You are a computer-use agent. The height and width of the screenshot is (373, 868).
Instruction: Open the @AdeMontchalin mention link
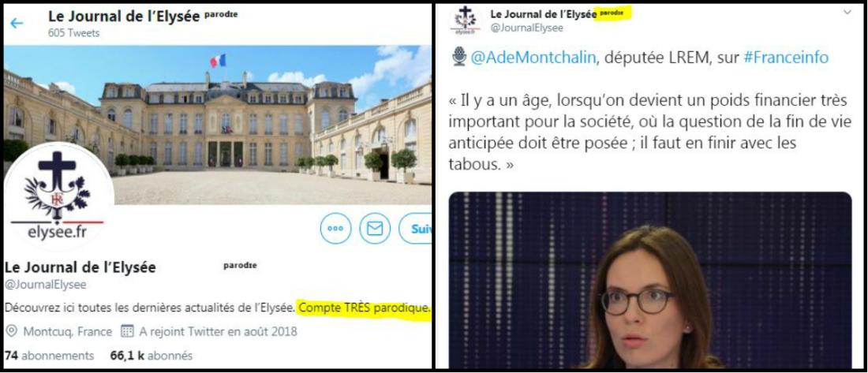[534, 58]
